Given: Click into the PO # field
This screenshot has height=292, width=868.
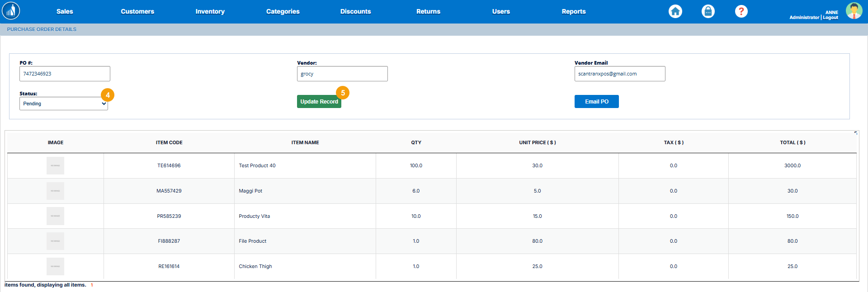Looking at the screenshot, I should tap(65, 74).
